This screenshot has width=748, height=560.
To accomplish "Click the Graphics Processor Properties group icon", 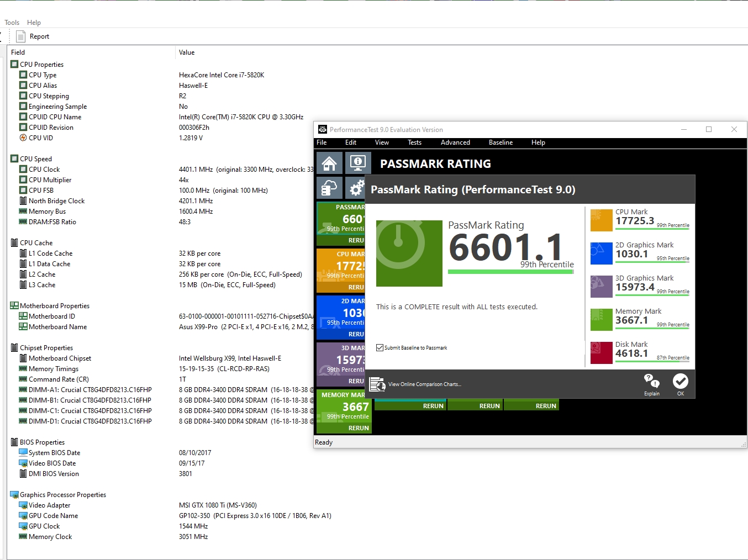I will pos(14,495).
